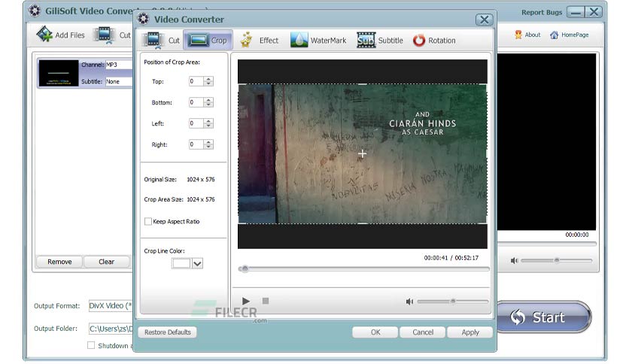The height and width of the screenshot is (364, 629).
Task: Confirm with the OK button
Action: click(375, 332)
